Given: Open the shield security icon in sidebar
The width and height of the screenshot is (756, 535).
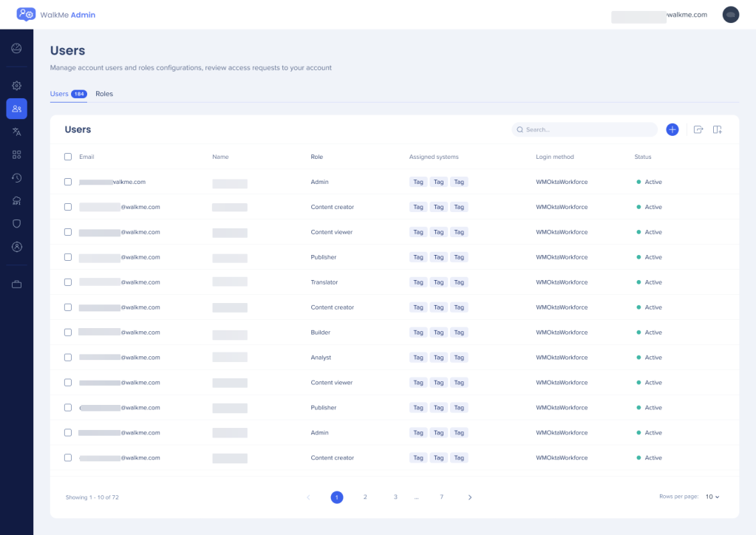Looking at the screenshot, I should [16, 223].
